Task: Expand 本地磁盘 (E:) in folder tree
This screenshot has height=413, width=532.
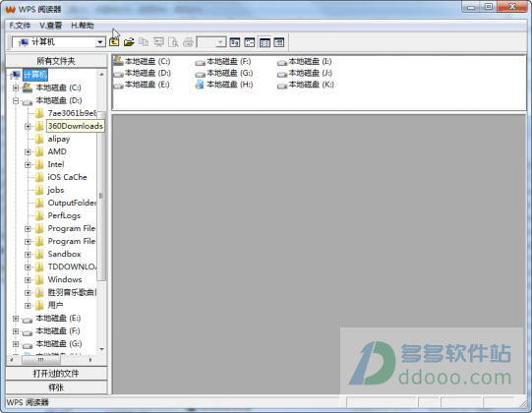Action: (x=16, y=319)
